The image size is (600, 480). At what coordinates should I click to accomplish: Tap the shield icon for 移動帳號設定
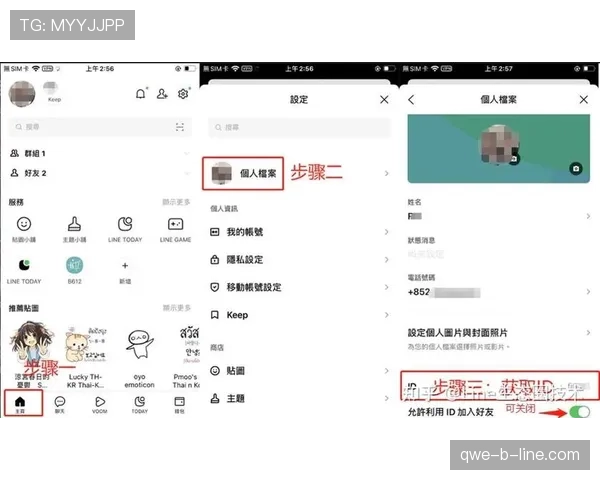coord(215,287)
